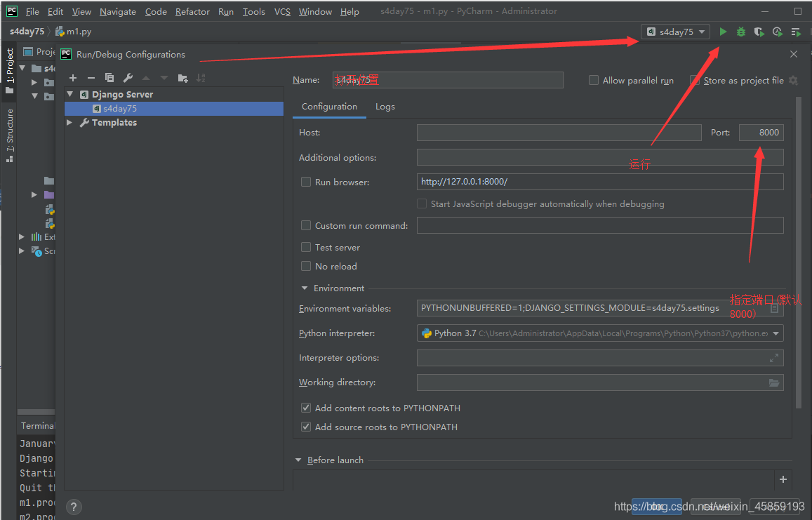Open Project tool window sidebar tab
Image resolution: width=812 pixels, height=520 pixels.
point(10,71)
